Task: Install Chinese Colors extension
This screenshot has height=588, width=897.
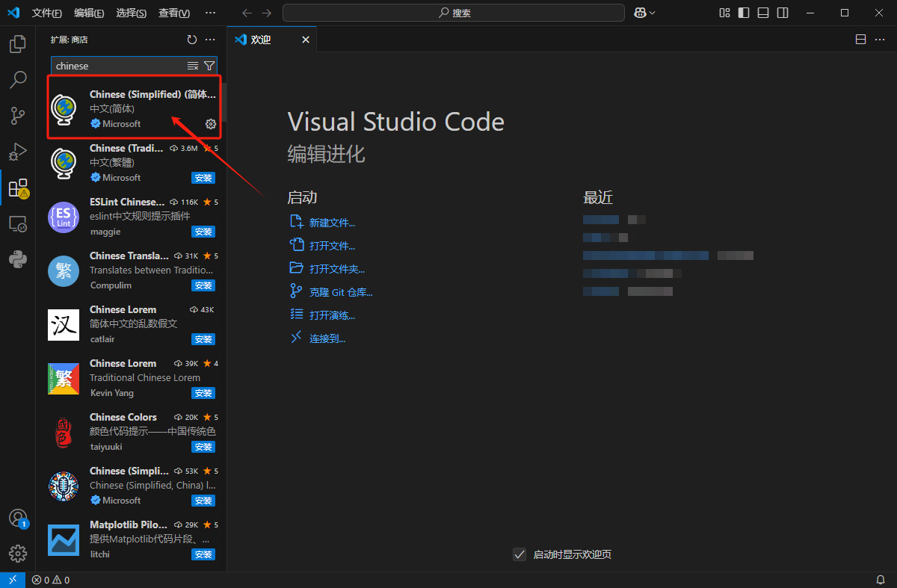Action: [x=203, y=447]
